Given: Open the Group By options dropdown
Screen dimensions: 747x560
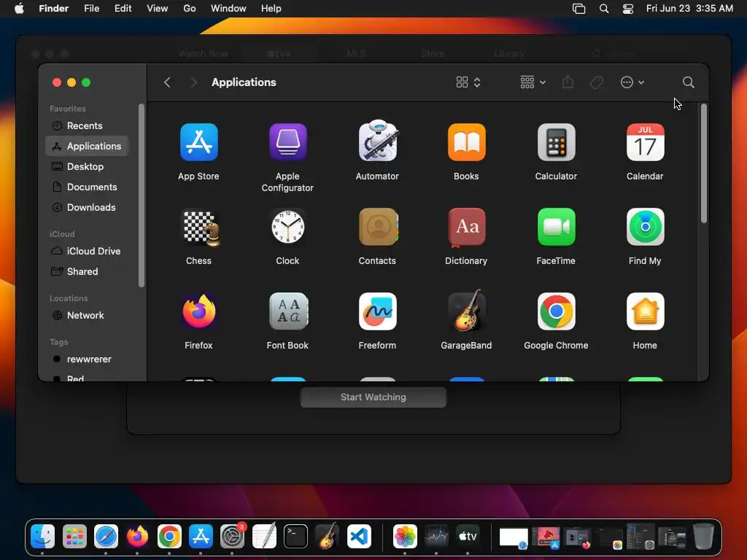Looking at the screenshot, I should [533, 82].
